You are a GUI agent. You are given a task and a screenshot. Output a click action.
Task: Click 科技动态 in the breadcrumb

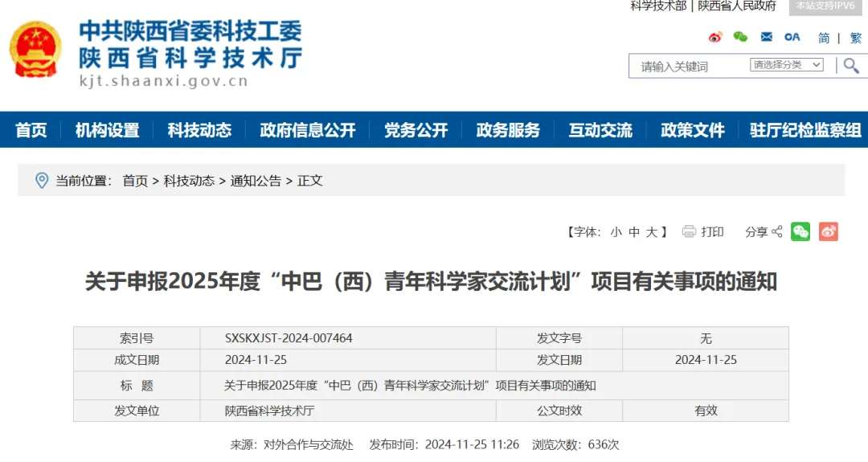point(189,180)
